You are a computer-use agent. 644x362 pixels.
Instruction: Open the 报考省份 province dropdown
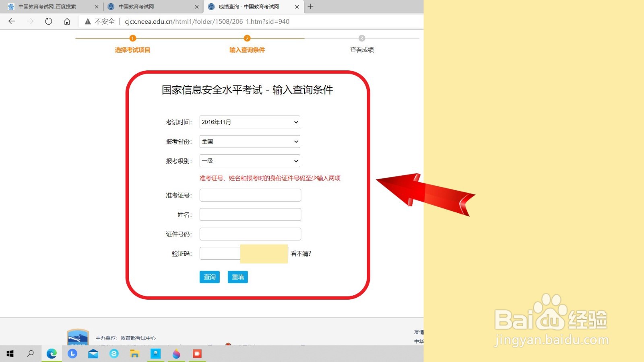pos(250,141)
